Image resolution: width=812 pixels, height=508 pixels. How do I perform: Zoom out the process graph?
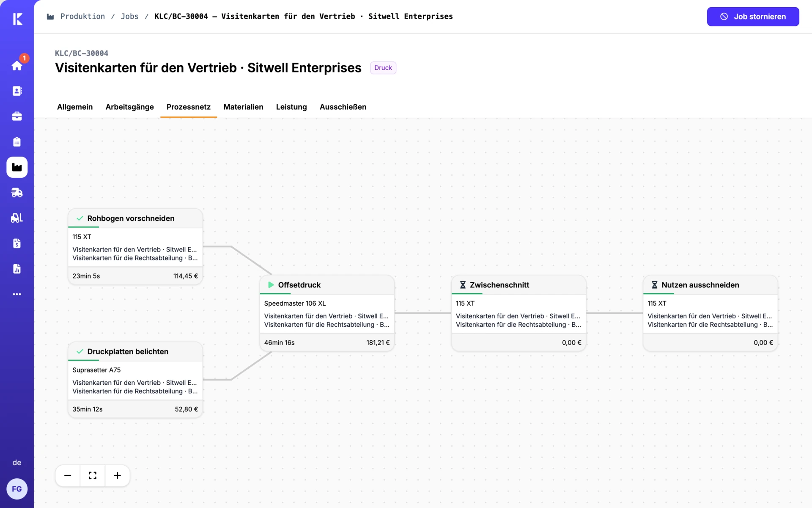68,475
